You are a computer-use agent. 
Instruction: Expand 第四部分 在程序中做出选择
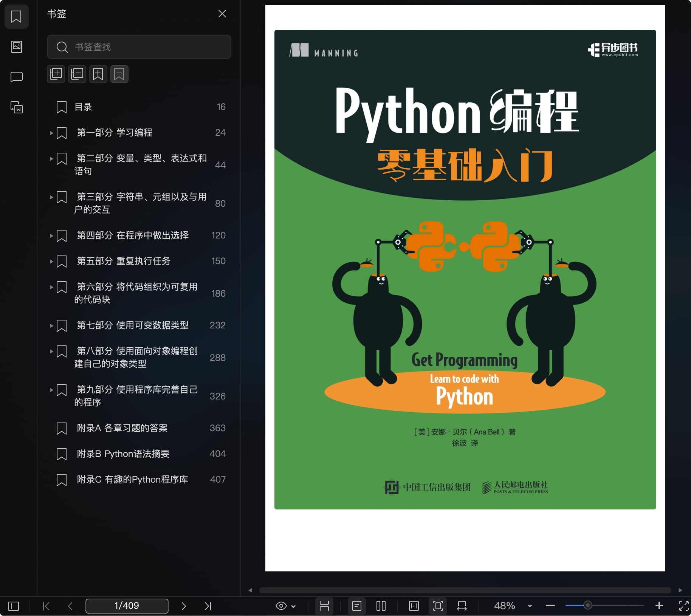[51, 235]
